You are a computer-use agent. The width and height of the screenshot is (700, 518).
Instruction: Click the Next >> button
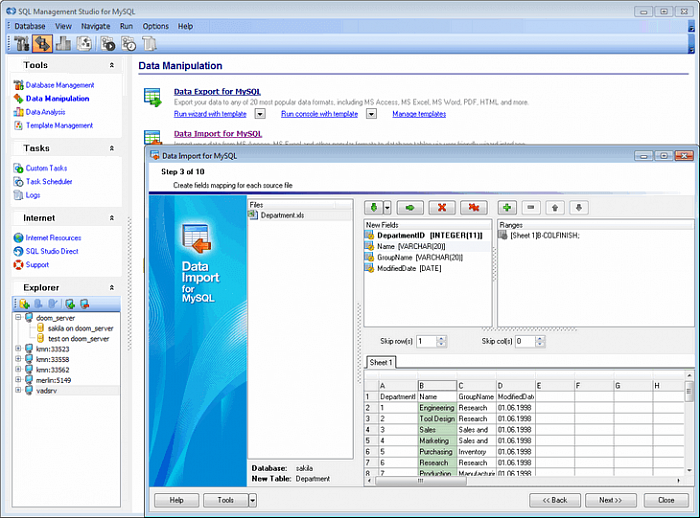(610, 501)
